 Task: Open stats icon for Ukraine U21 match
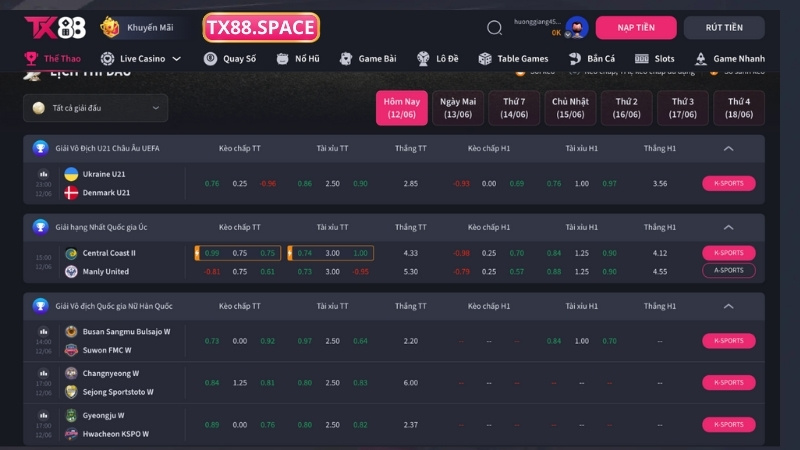coord(43,174)
